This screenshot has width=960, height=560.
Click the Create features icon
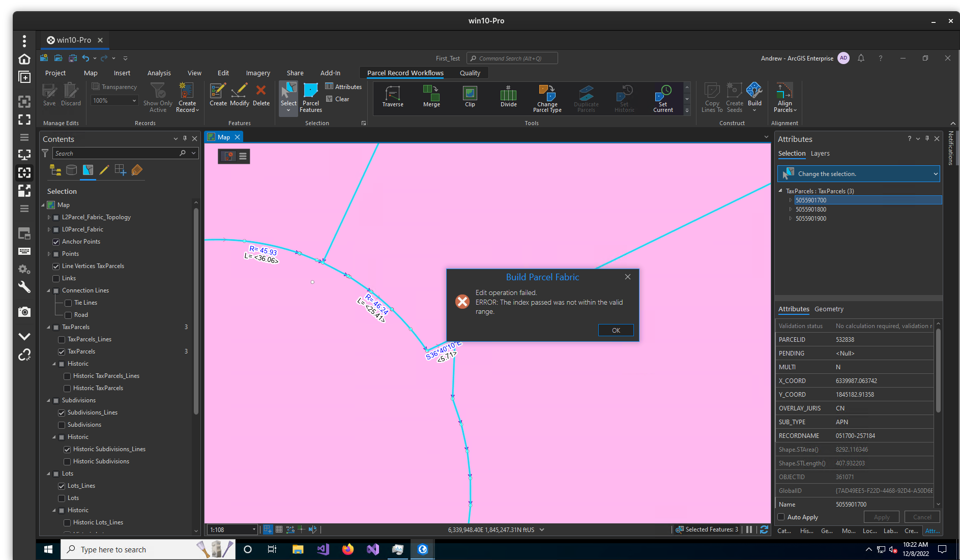[218, 95]
